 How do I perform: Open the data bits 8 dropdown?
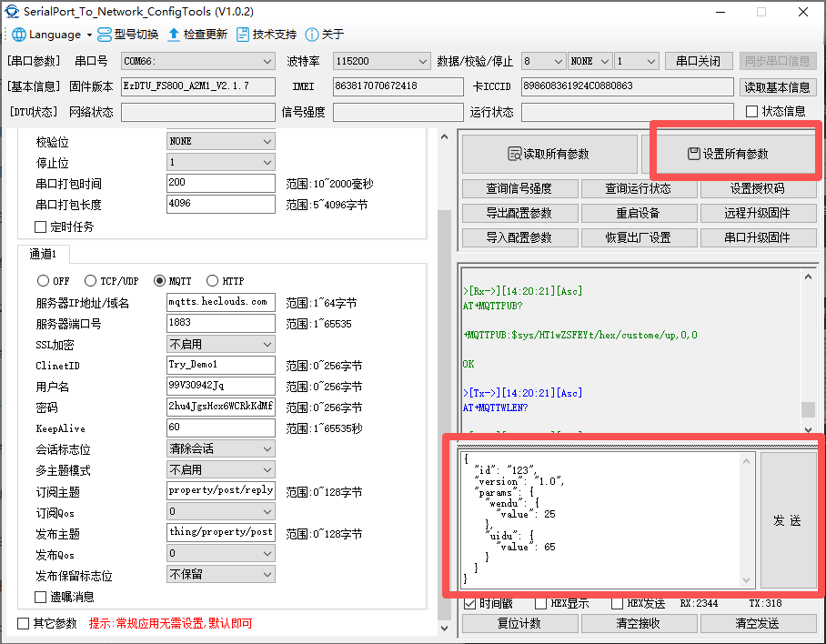pyautogui.click(x=559, y=62)
